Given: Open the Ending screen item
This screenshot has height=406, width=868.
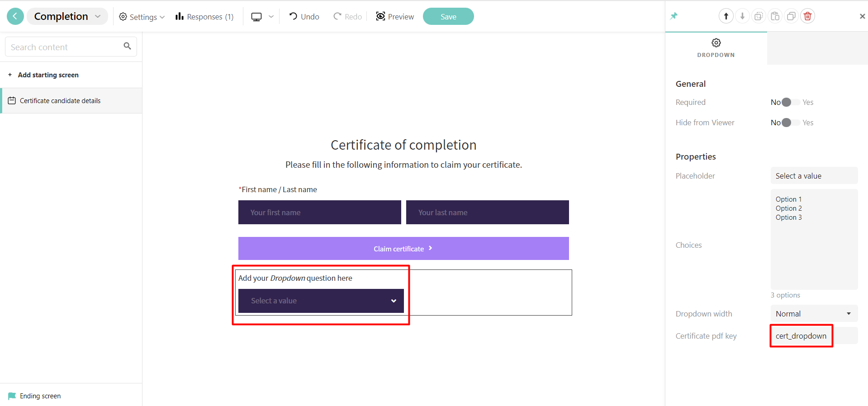Looking at the screenshot, I should point(71,396).
